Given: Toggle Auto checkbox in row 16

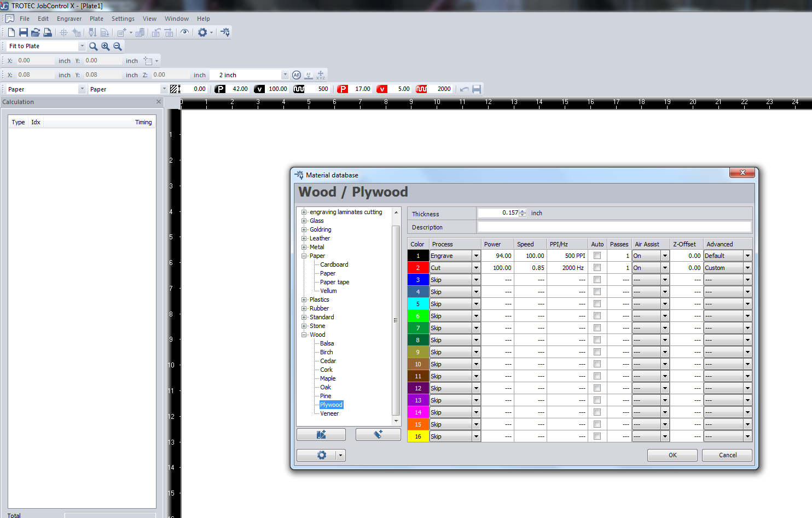Looking at the screenshot, I should tap(597, 436).
